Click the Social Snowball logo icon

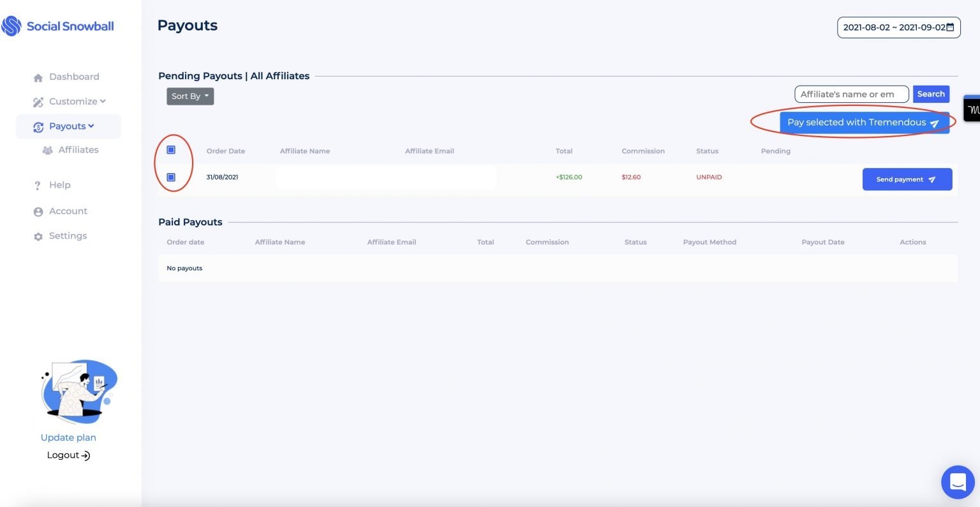(11, 26)
